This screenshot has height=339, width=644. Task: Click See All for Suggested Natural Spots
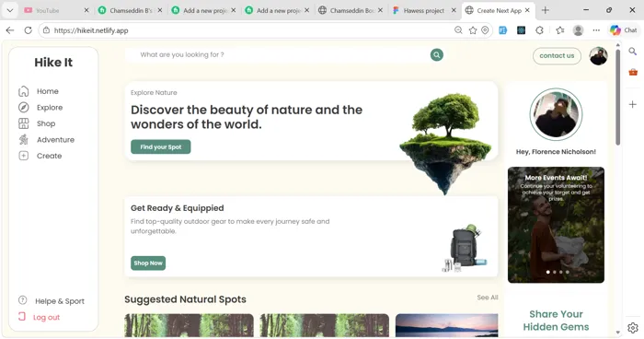(488, 298)
